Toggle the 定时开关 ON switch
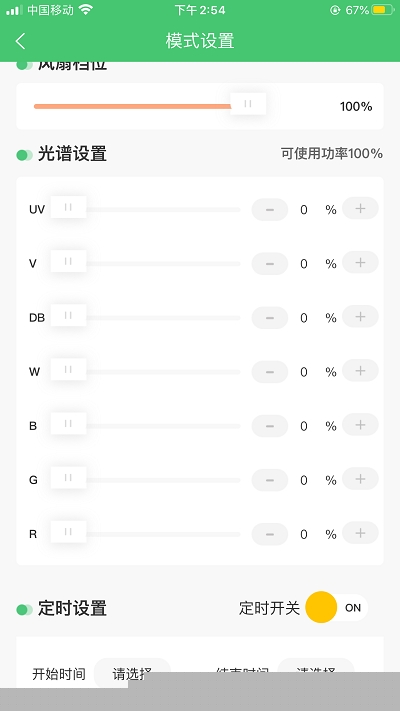400x711 pixels. [x=336, y=607]
